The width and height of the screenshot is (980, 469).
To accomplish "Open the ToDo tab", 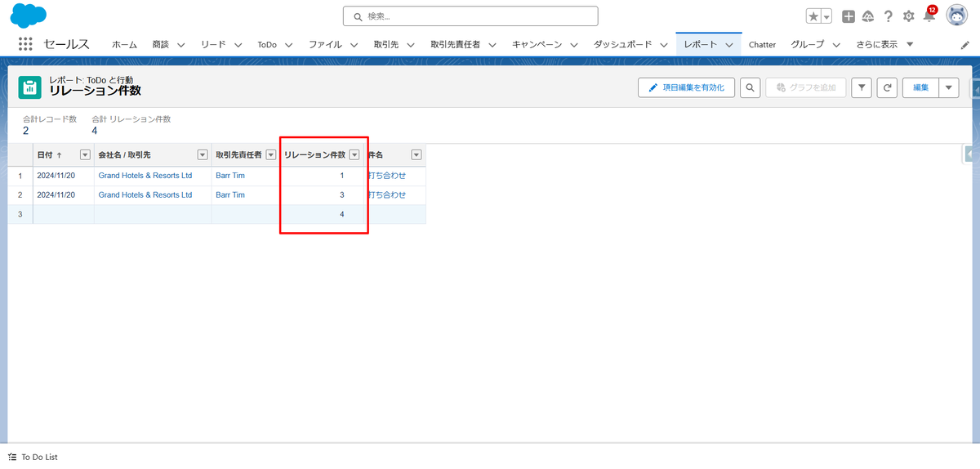I will click(267, 44).
